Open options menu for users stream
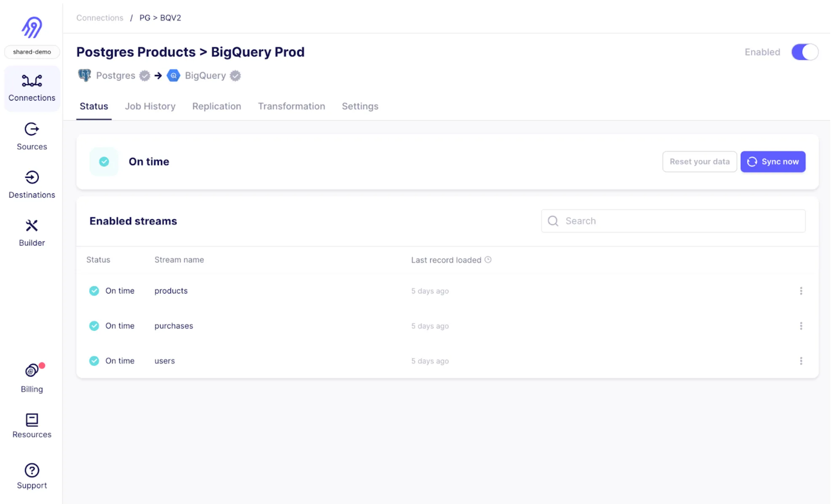Screen dimensions: 831x504 click(801, 361)
